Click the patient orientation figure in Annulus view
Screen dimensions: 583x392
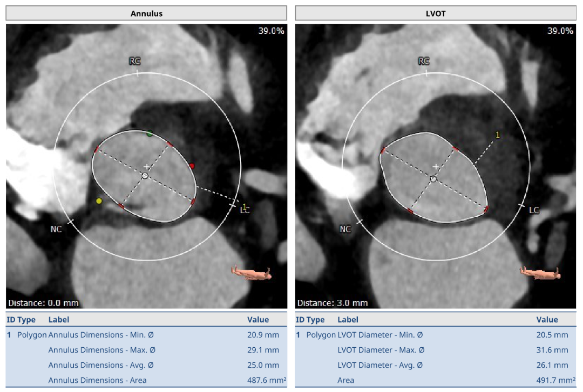(x=251, y=273)
